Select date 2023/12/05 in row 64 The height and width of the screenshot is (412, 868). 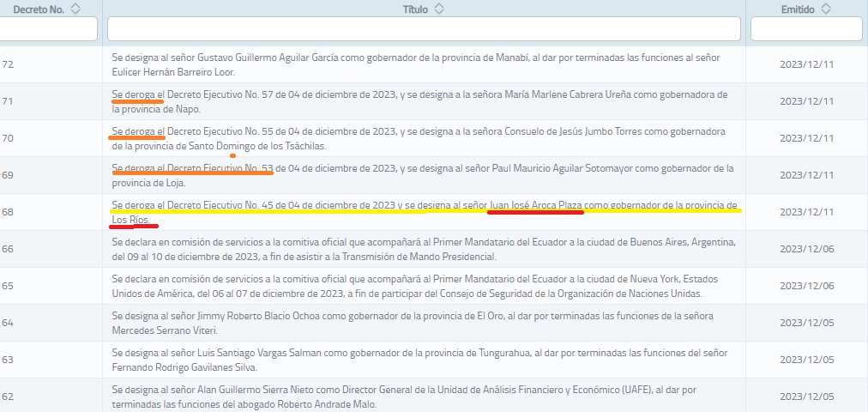806,323
